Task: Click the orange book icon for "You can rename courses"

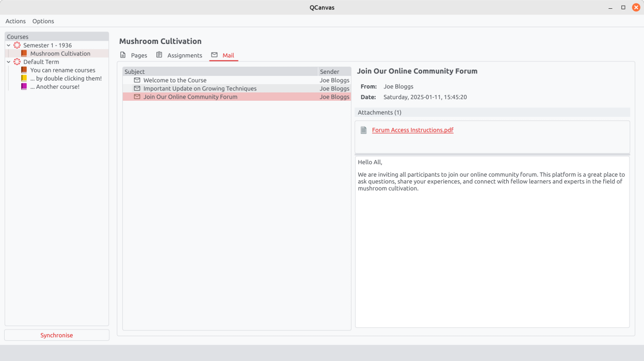Action: tap(24, 70)
